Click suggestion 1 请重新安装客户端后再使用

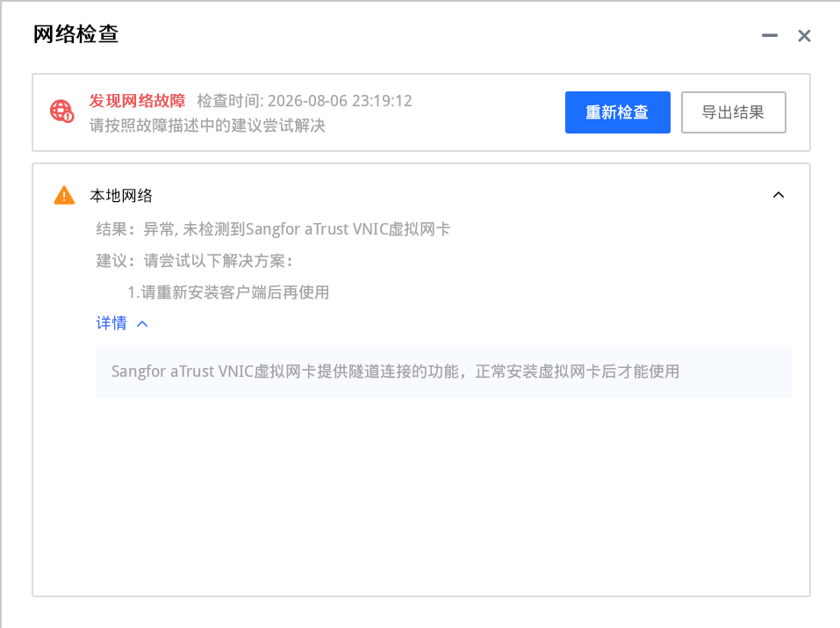tap(228, 292)
